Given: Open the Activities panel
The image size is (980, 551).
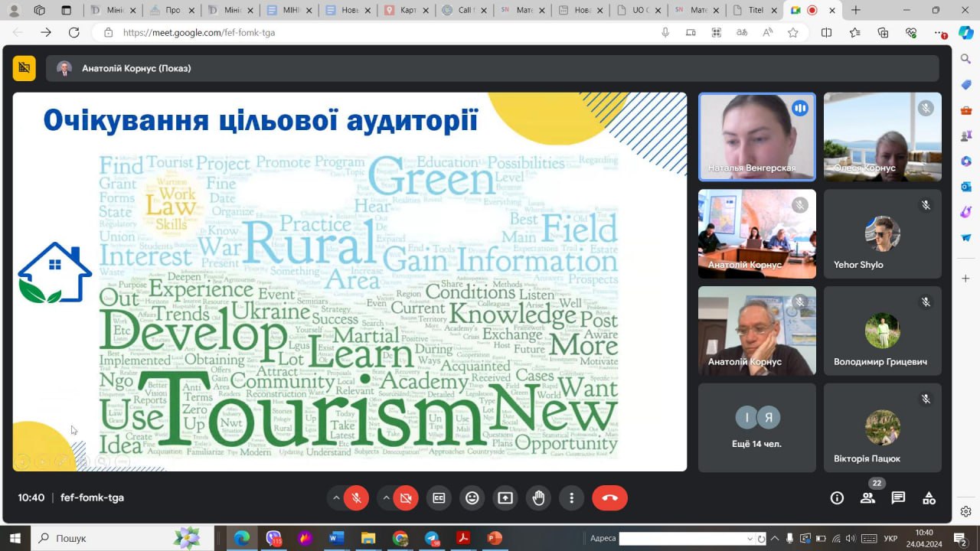Looking at the screenshot, I should (x=929, y=498).
